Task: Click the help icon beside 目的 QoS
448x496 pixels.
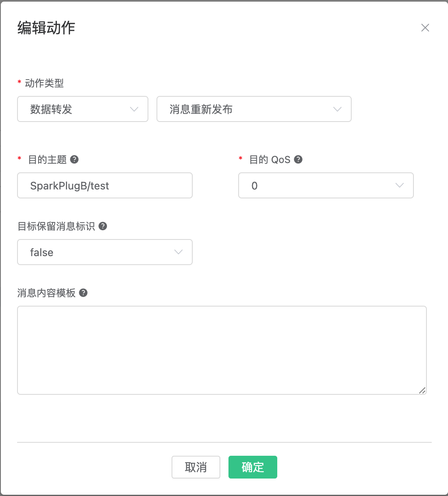Action: tap(298, 159)
